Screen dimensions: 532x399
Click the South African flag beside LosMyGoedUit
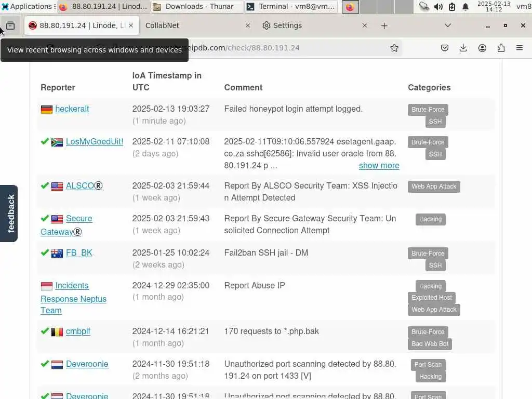click(57, 142)
